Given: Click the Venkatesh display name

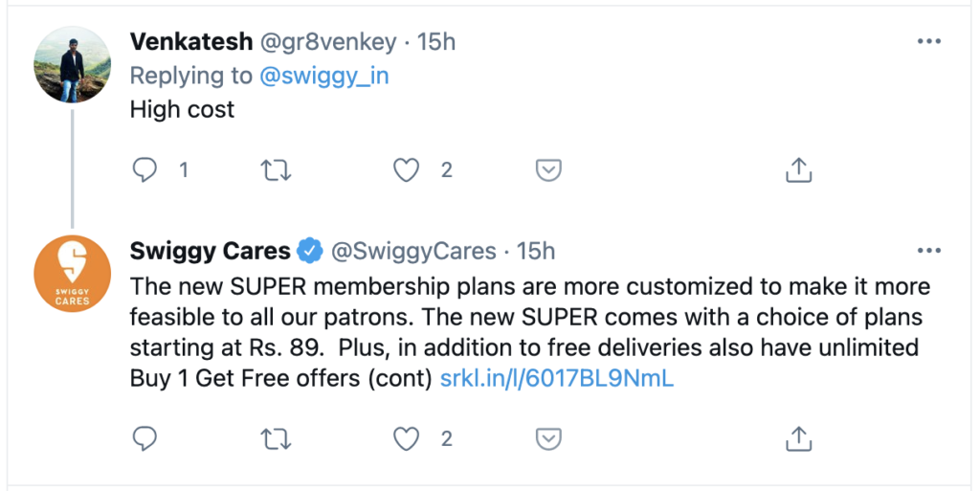Looking at the screenshot, I should pyautogui.click(x=190, y=42).
